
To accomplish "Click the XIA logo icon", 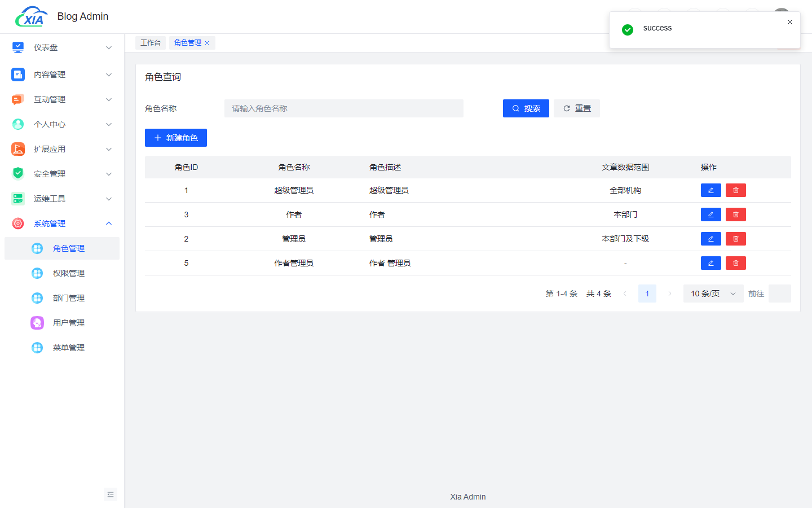I will [32, 17].
